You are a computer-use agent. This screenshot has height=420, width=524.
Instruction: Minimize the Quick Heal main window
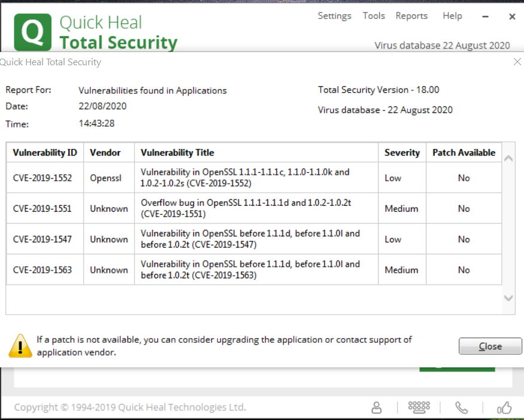486,16
